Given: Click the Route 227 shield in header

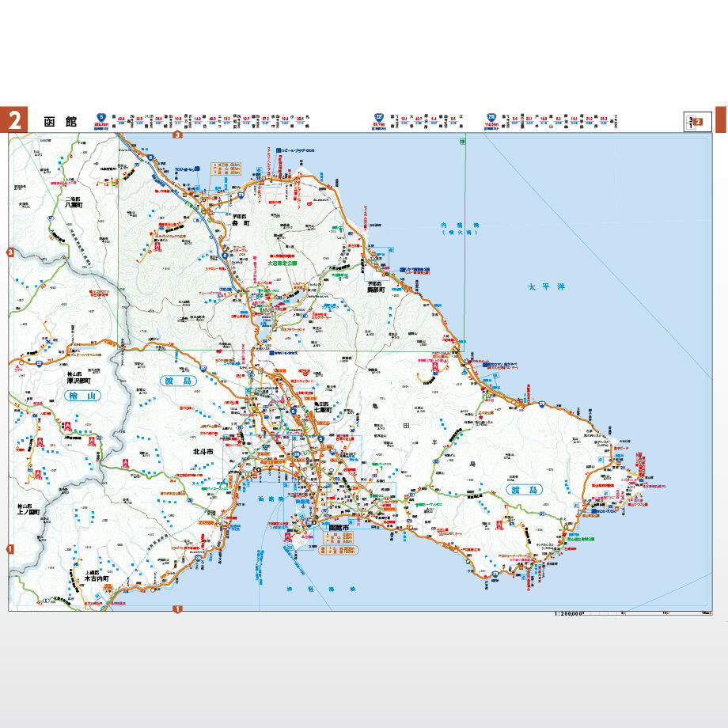Looking at the screenshot, I should point(379,117).
